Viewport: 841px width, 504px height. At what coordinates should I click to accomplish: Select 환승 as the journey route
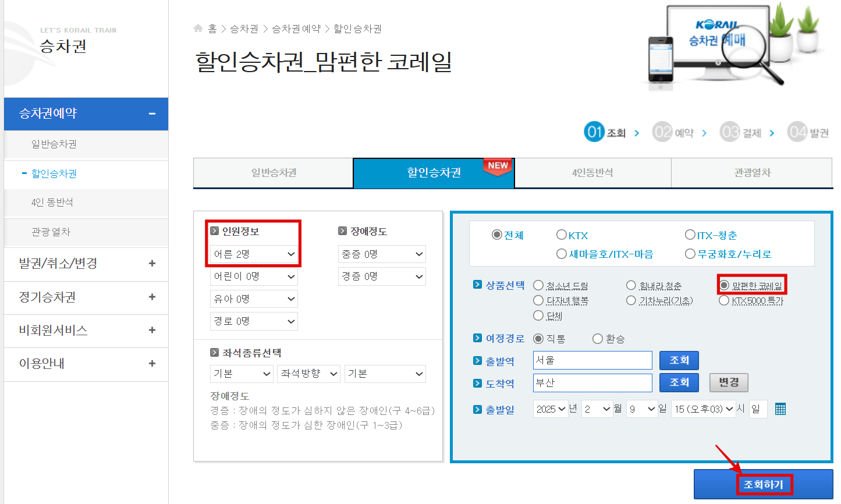(x=598, y=338)
